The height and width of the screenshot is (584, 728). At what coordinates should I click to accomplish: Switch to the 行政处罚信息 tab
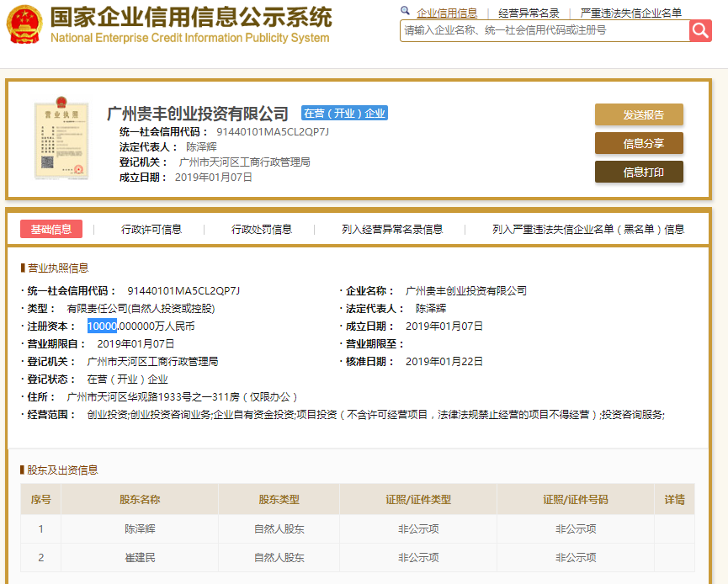pos(263,228)
